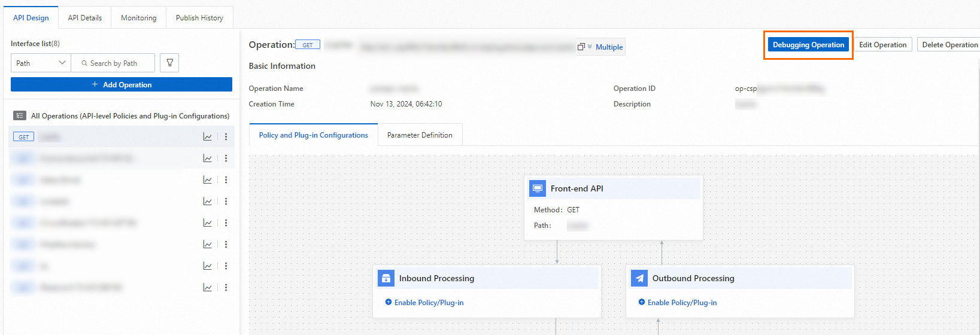Click the Basic Information heading
The image size is (980, 335).
click(x=282, y=66)
